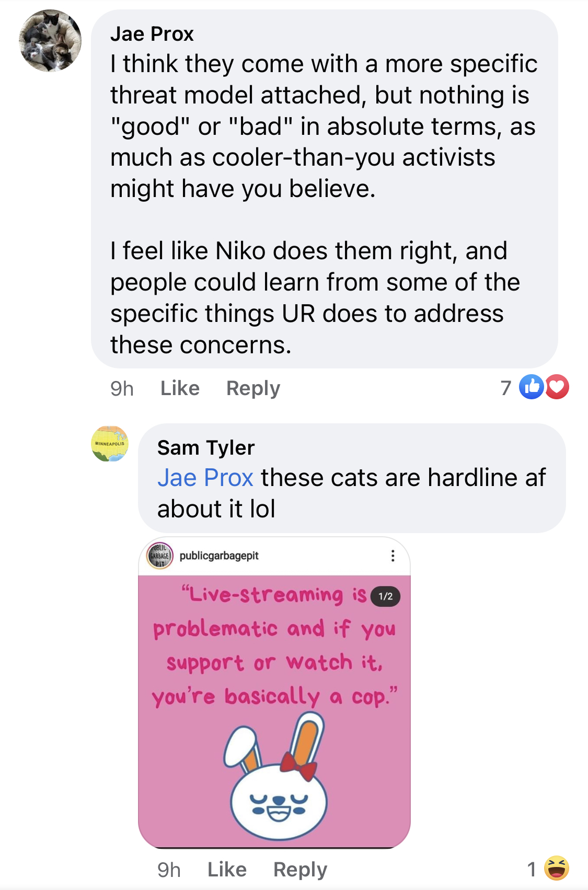Open the pink live-streaming quote image
Viewport: 588px width, 890px height.
click(x=274, y=712)
